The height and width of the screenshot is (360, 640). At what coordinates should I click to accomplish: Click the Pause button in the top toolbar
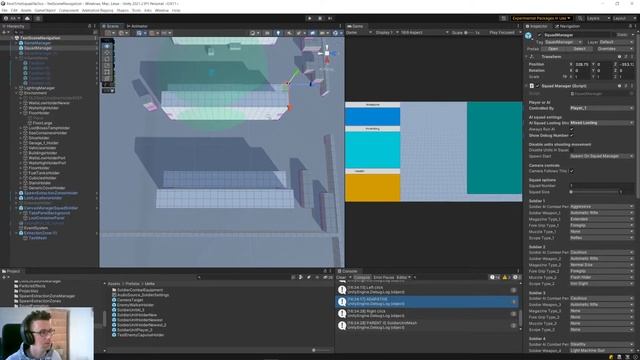point(320,18)
